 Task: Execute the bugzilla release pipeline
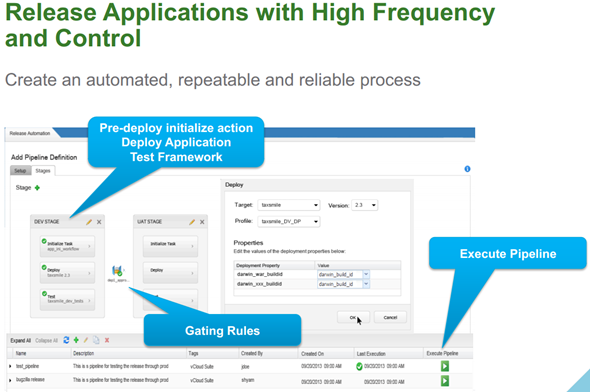pyautogui.click(x=445, y=381)
